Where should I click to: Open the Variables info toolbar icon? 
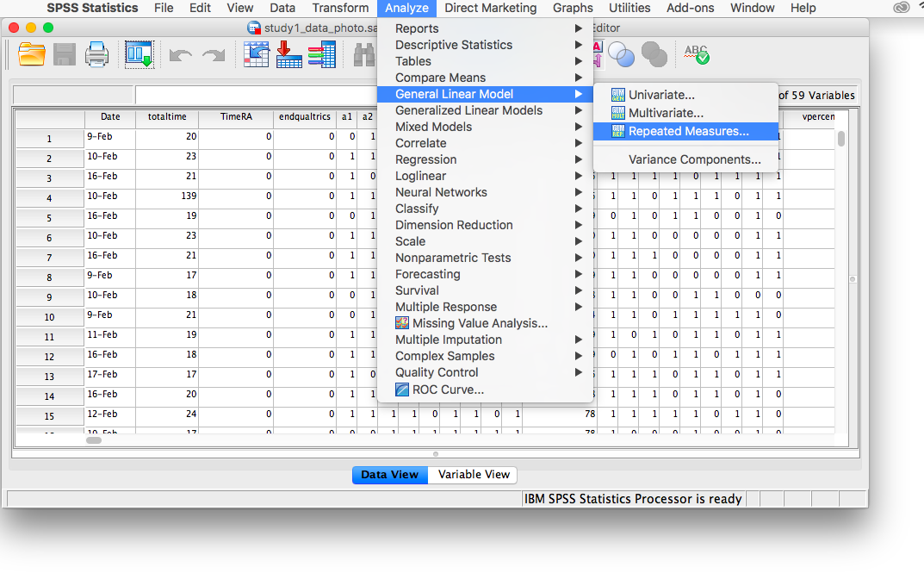pyautogui.click(x=322, y=55)
